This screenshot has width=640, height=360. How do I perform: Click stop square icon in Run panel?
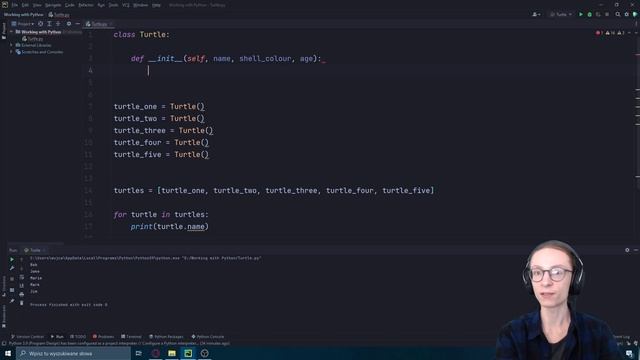point(12,279)
